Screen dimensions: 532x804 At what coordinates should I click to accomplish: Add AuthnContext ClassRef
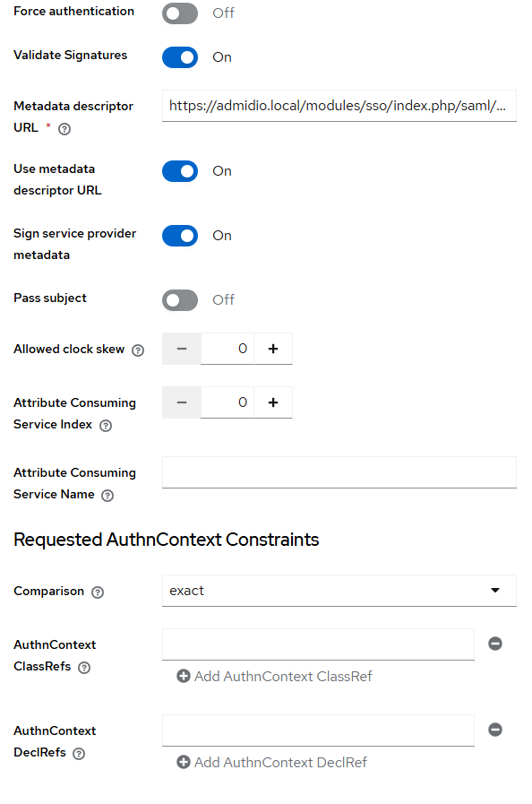(274, 677)
